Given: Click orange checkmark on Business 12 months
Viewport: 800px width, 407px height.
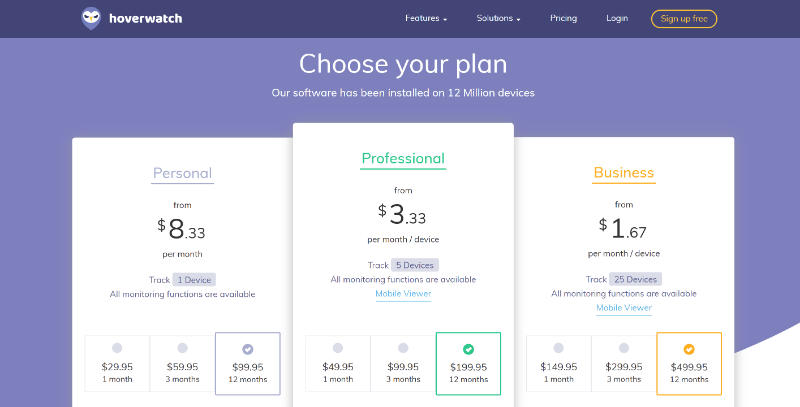Looking at the screenshot, I should (689, 349).
